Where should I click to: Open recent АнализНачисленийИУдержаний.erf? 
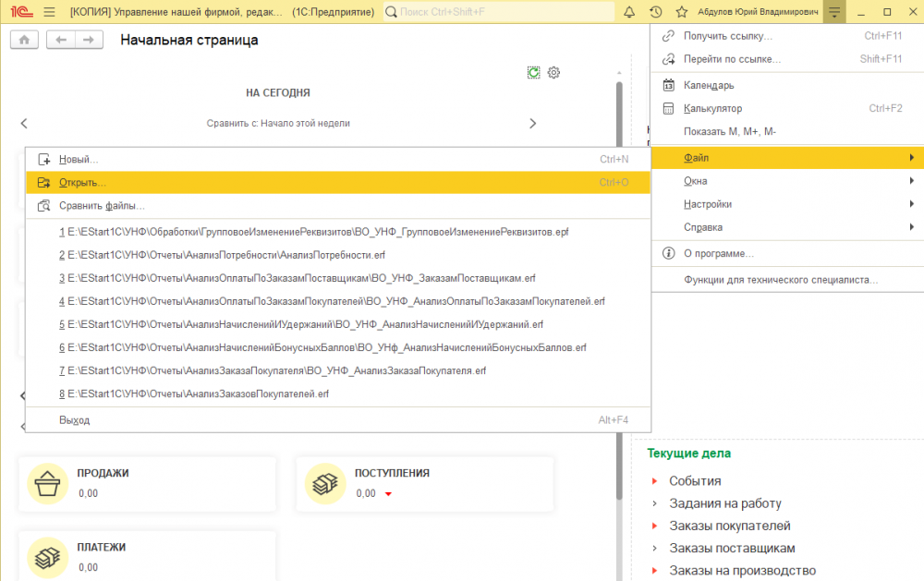(338, 325)
